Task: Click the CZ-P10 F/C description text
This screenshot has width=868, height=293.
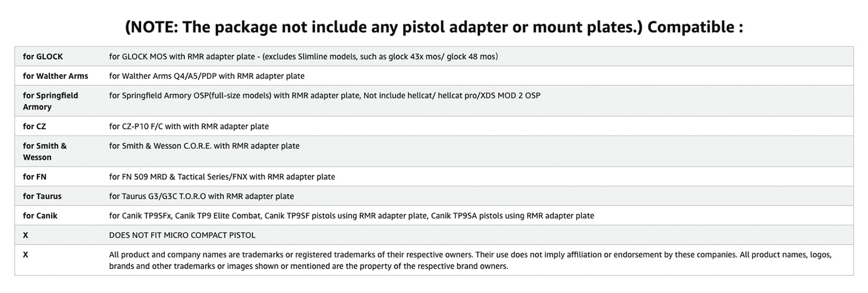Action: click(189, 126)
